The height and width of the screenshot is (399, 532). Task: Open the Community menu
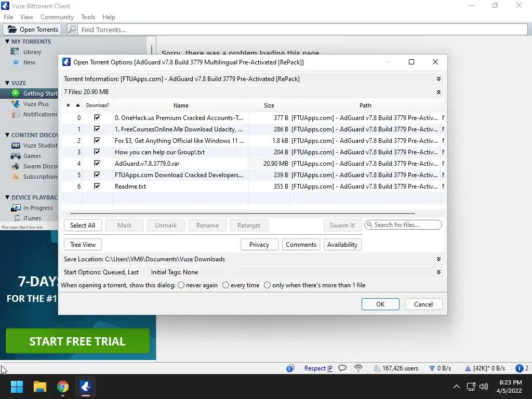[57, 17]
